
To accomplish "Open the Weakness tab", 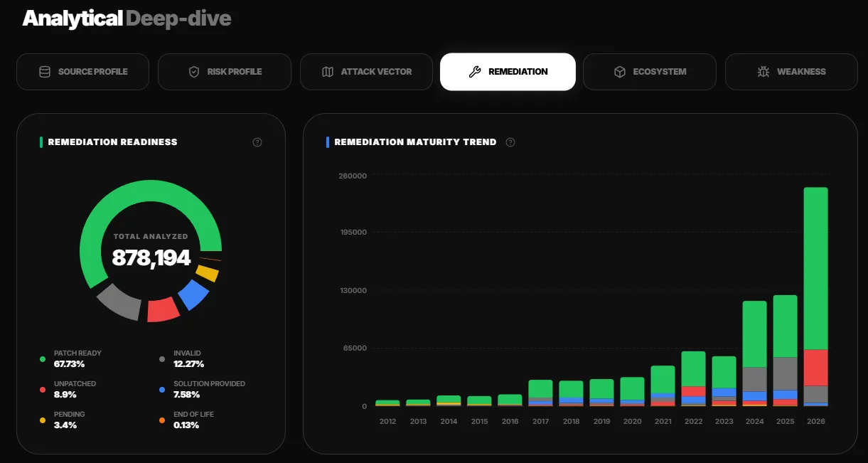I will coord(791,72).
